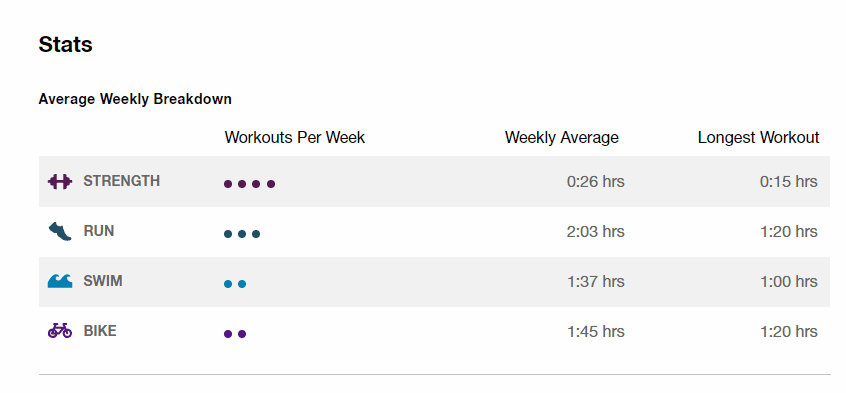This screenshot has width=846, height=393.
Task: Click the Bike weekly average 1:45 hrs
Action: pos(596,331)
